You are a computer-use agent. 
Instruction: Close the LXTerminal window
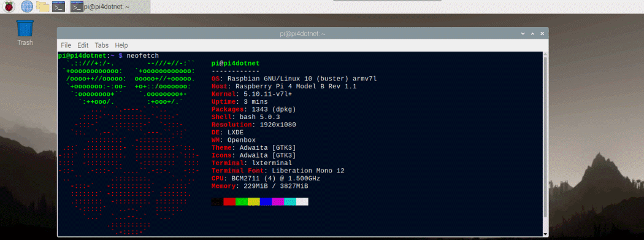543,34
